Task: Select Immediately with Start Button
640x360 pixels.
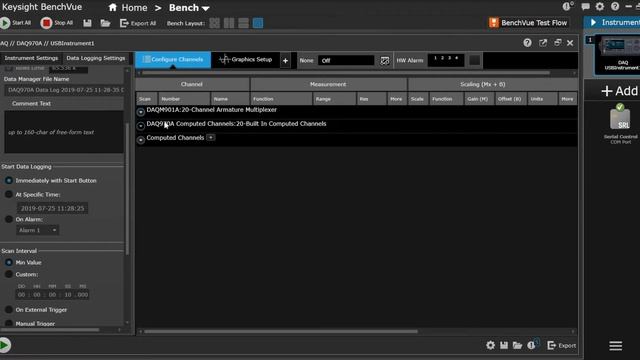Action: pos(9,180)
